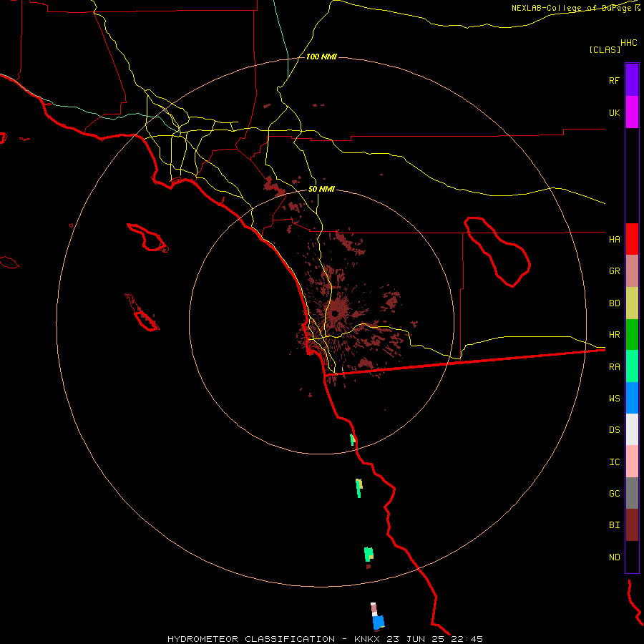Select the yellow BD legend swatch
The width and height of the screenshot is (644, 644).
coord(632,303)
